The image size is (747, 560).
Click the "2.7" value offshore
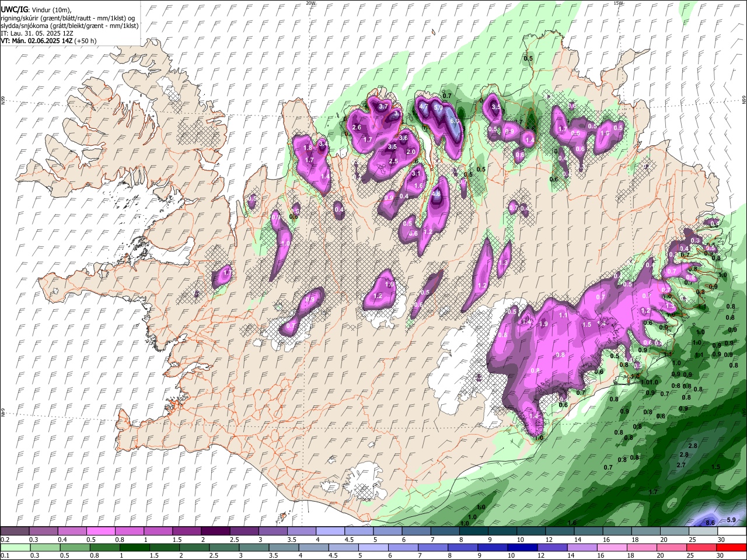(680, 465)
